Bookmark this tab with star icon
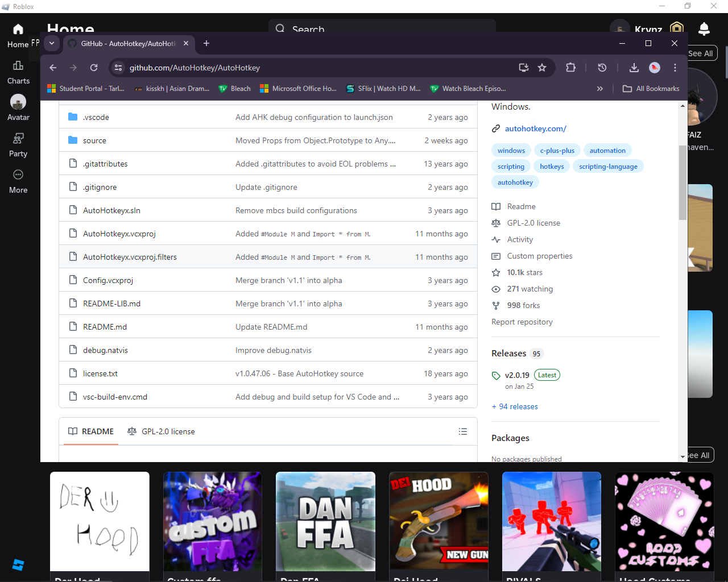The height and width of the screenshot is (582, 728). click(x=542, y=68)
